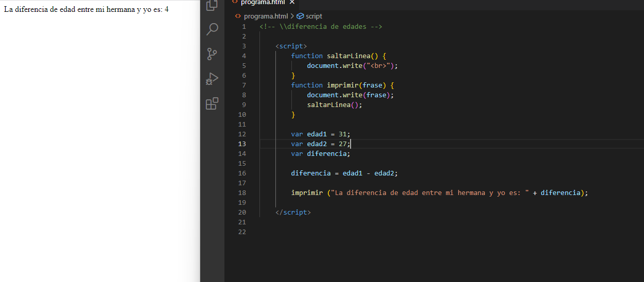The height and width of the screenshot is (282, 644).
Task: Click the closing brace on line 6
Action: point(293,75)
